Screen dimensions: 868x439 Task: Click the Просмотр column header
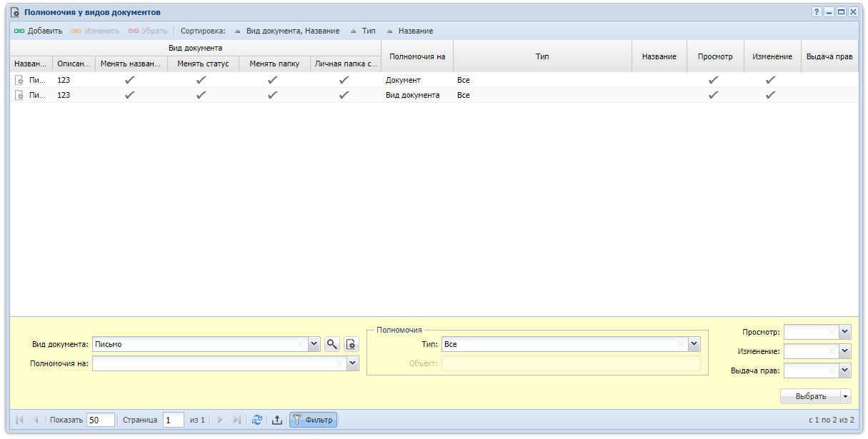[715, 56]
